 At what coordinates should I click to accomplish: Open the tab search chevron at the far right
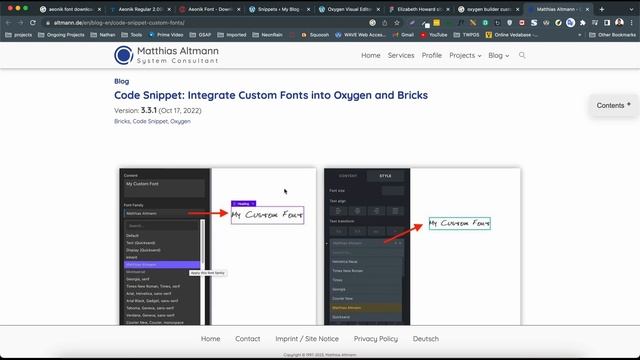pos(631,9)
